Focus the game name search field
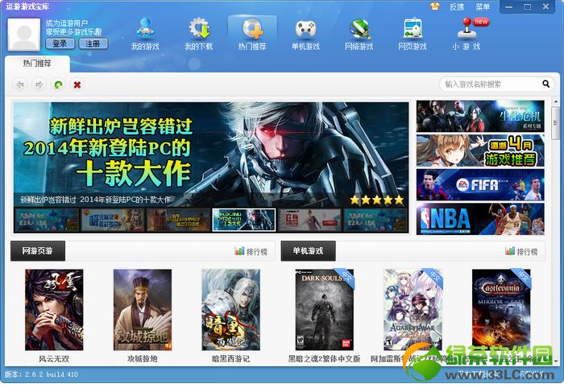The height and width of the screenshot is (392, 564). tap(491, 84)
